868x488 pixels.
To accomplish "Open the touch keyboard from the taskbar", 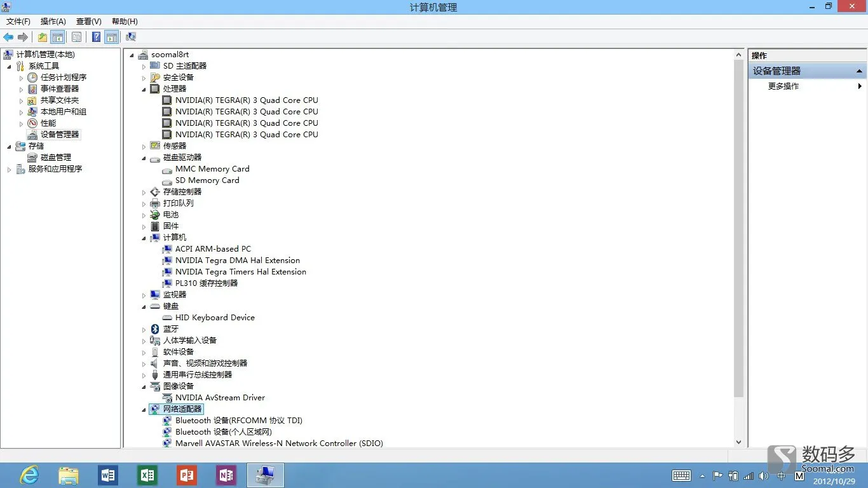I will point(682,475).
